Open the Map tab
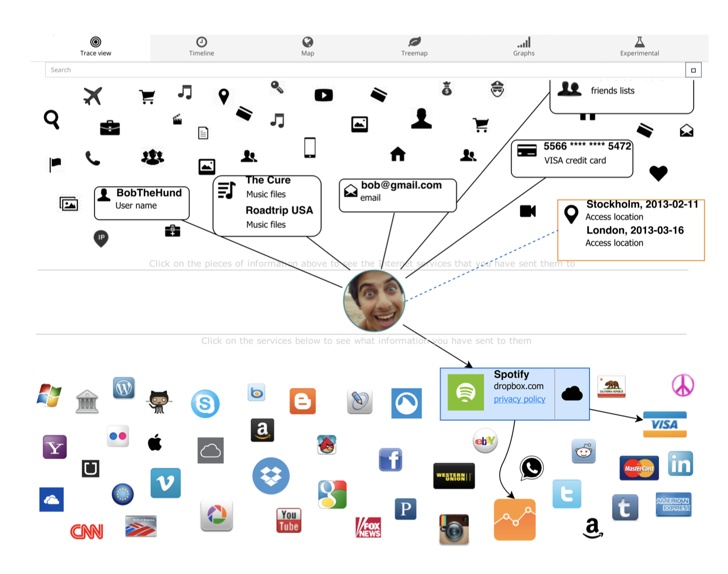The image size is (728, 574). pyautogui.click(x=308, y=47)
